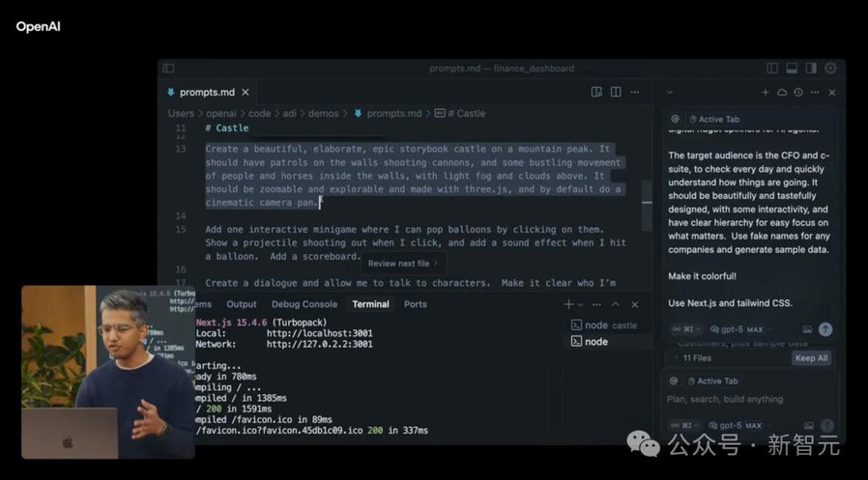Open the gpt-5 MAX model selector

(x=740, y=425)
